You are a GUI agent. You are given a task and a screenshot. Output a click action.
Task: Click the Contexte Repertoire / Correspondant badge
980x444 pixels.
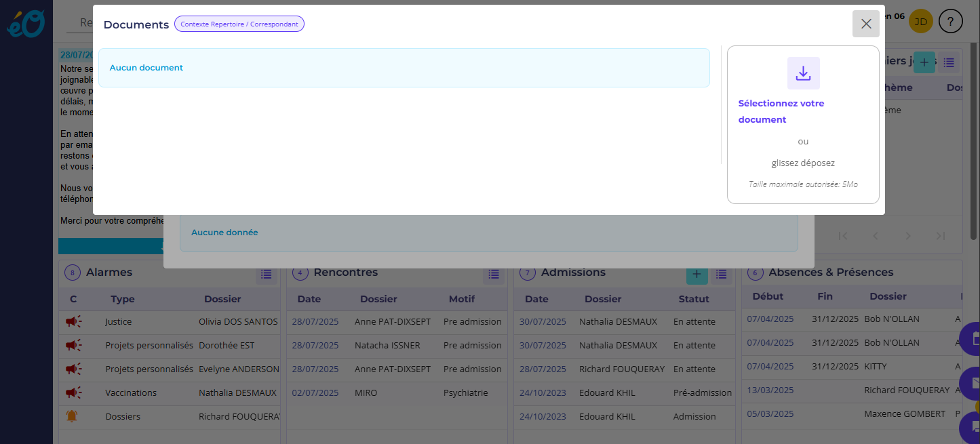click(x=239, y=24)
